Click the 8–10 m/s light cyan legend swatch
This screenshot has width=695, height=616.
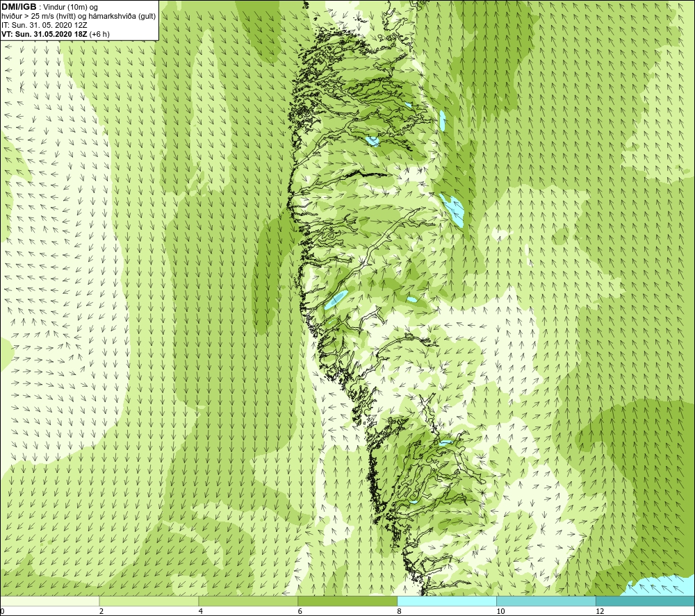447,601
